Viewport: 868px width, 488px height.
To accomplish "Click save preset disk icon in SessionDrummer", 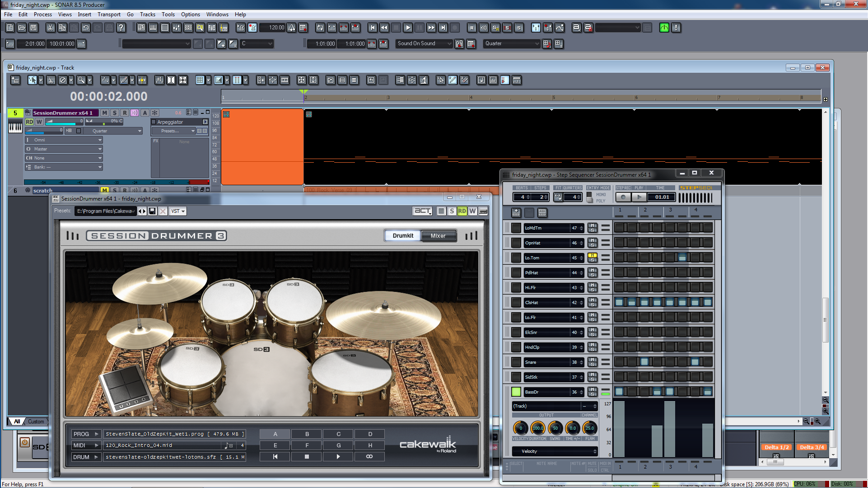I will (152, 211).
